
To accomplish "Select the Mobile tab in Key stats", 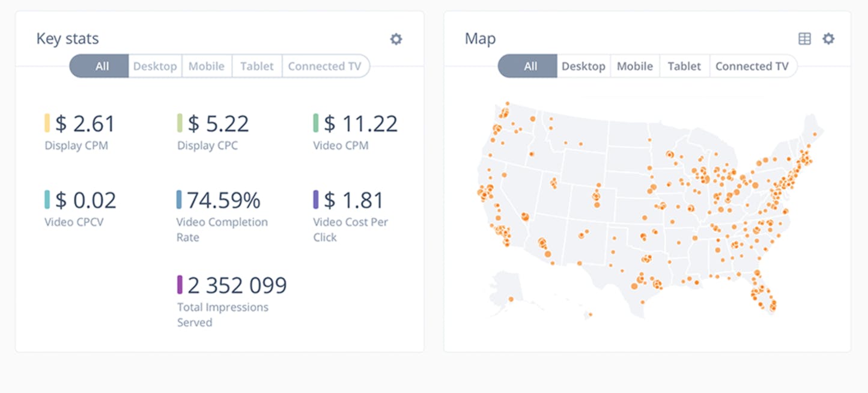I will [207, 66].
